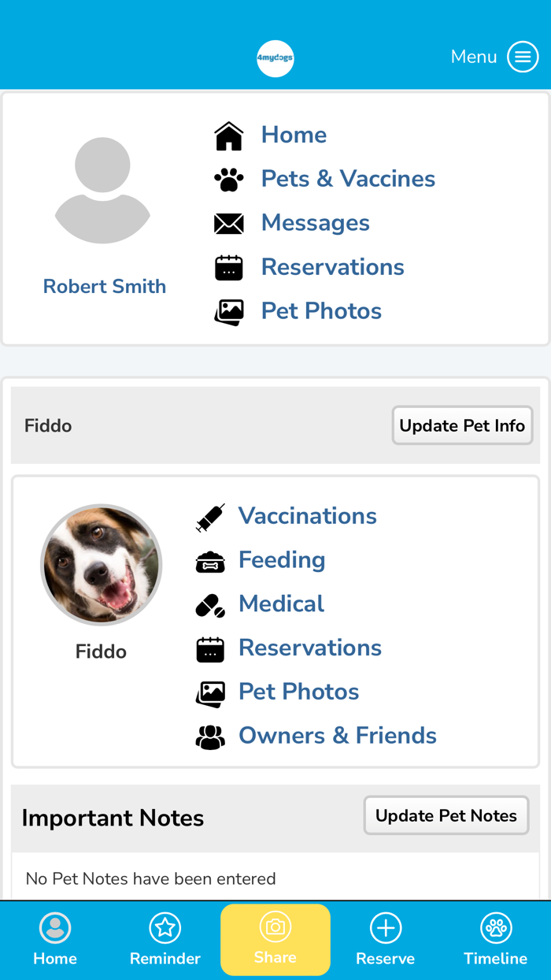The width and height of the screenshot is (551, 980).
Task: Click the house icon beside Home
Action: pyautogui.click(x=228, y=134)
